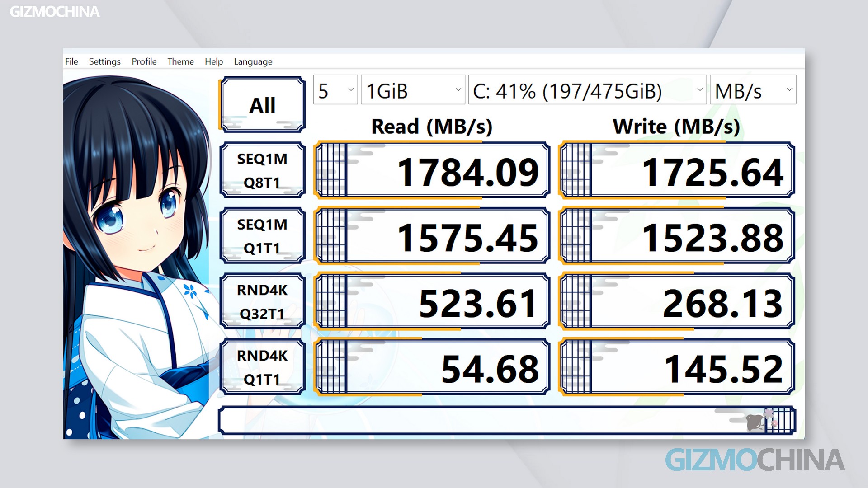This screenshot has height=488, width=868.
Task: Start the SEQ1M Q1T1 test
Action: (262, 236)
